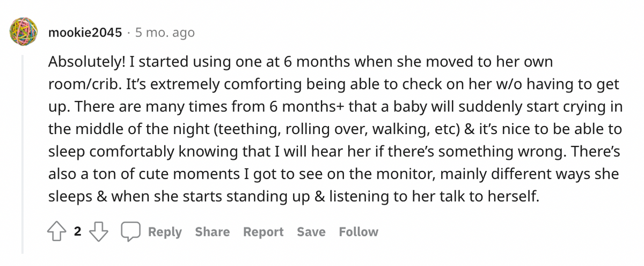
Task: Click the speech bubble icon beside Reply
Action: tap(129, 232)
